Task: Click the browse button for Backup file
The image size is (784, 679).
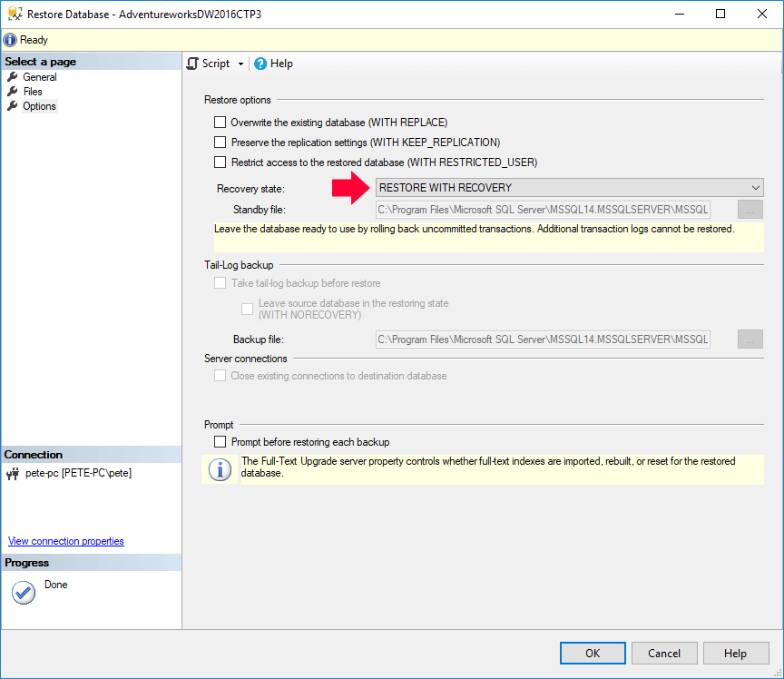Action: click(x=750, y=339)
